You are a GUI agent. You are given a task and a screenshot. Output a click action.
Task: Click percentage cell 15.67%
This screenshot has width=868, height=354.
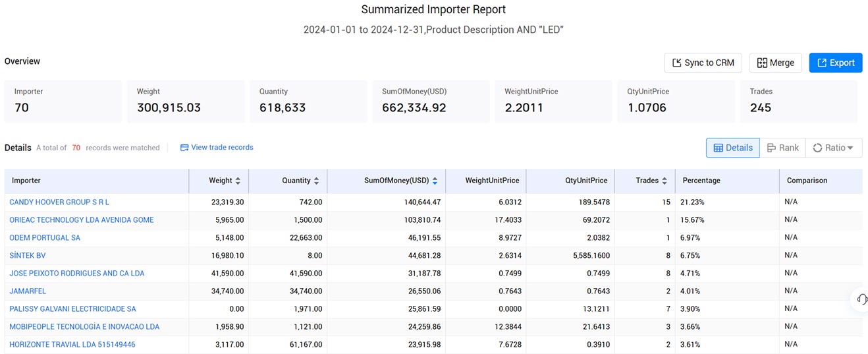tap(693, 220)
